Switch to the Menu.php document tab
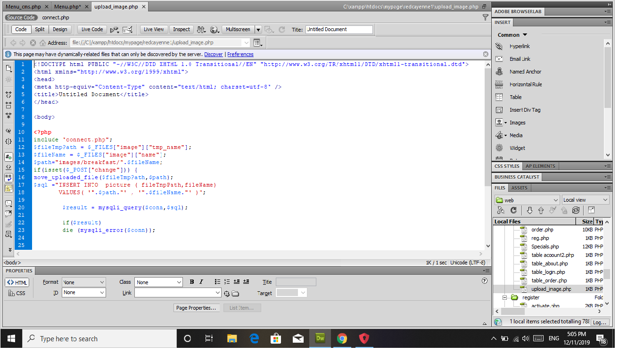The width and height of the screenshot is (644, 362). (x=71, y=7)
